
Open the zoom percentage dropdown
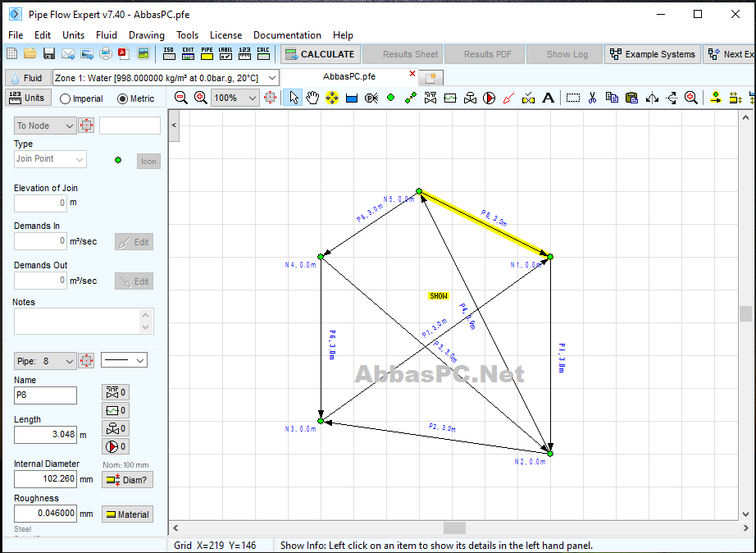click(x=235, y=98)
